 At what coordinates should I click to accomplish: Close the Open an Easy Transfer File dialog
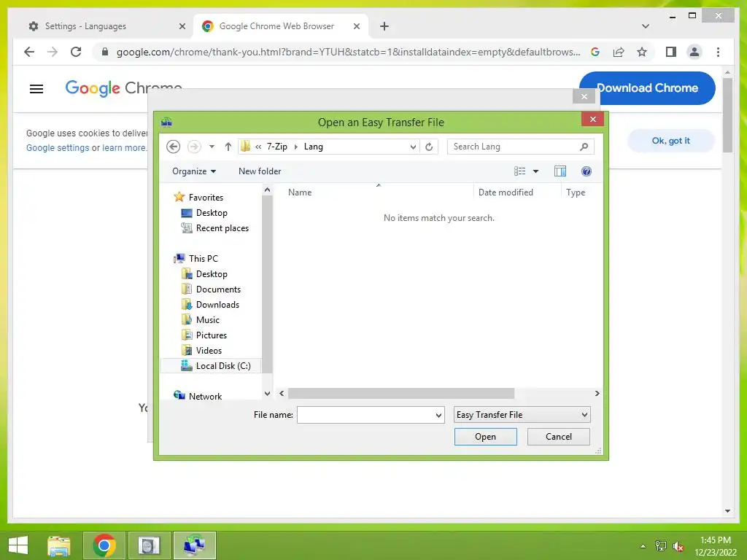592,119
